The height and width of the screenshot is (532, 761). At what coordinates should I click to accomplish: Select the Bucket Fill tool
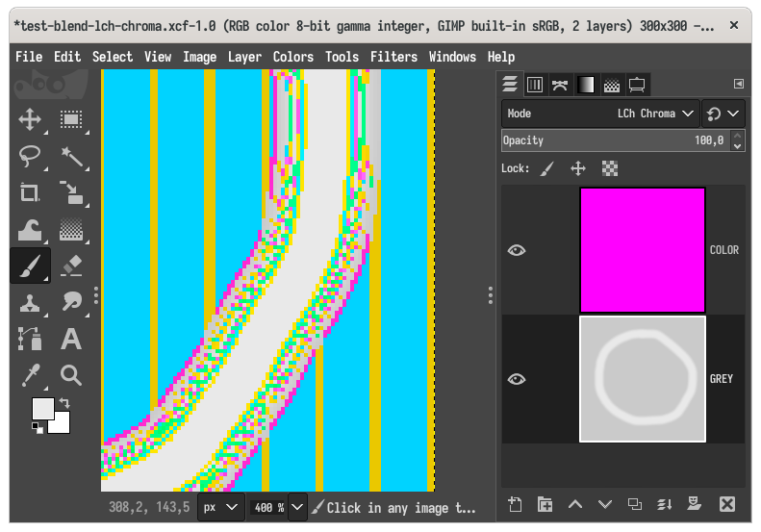coord(71,230)
